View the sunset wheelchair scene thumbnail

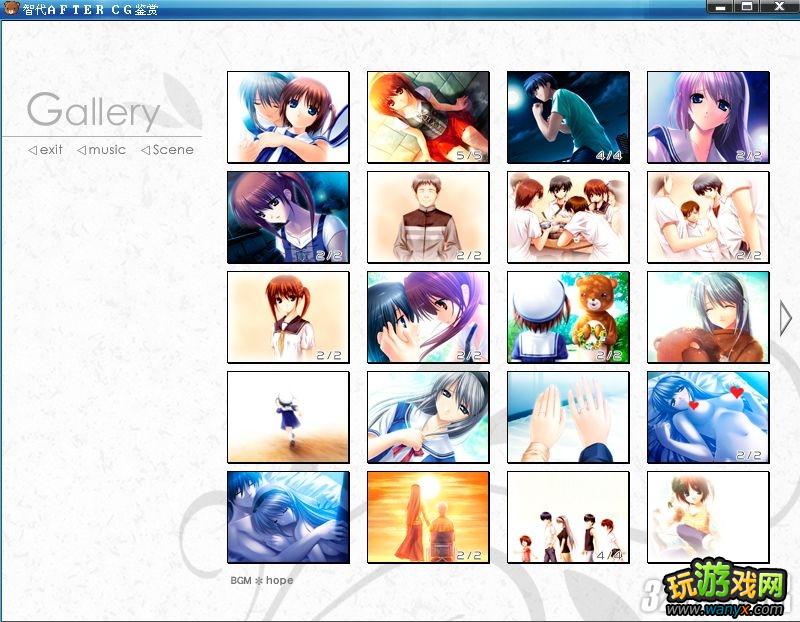point(428,517)
